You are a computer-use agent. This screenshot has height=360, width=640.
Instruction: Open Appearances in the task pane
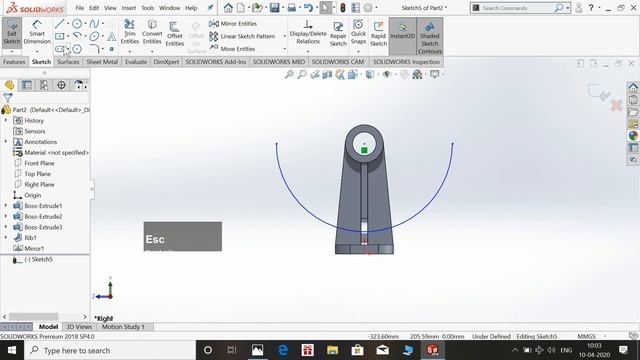(x=633, y=136)
